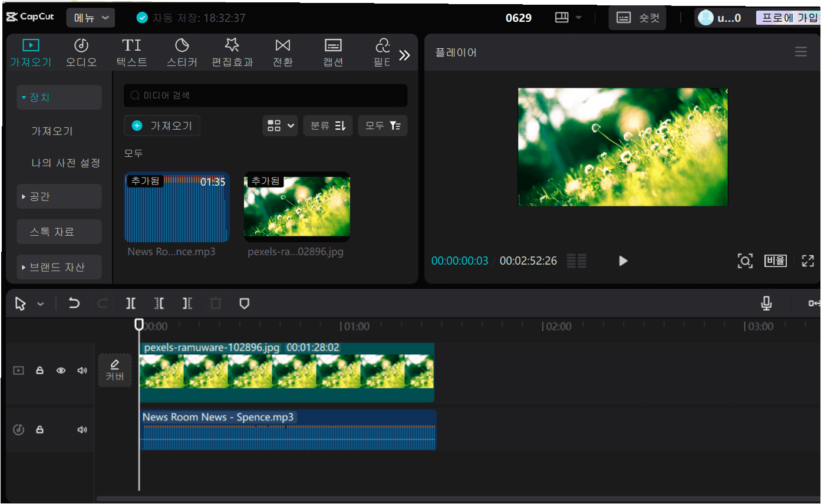Expand the 공간 section

point(59,196)
